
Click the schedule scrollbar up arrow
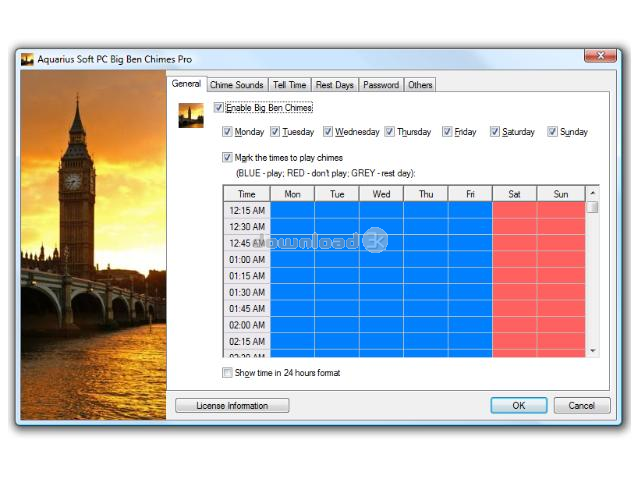click(x=593, y=192)
